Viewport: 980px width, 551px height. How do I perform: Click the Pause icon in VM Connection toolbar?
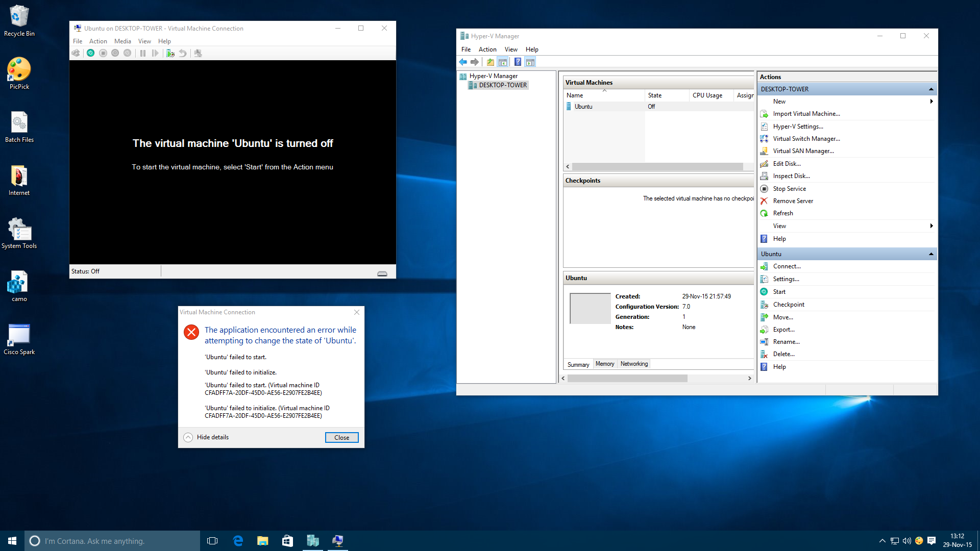tap(143, 53)
